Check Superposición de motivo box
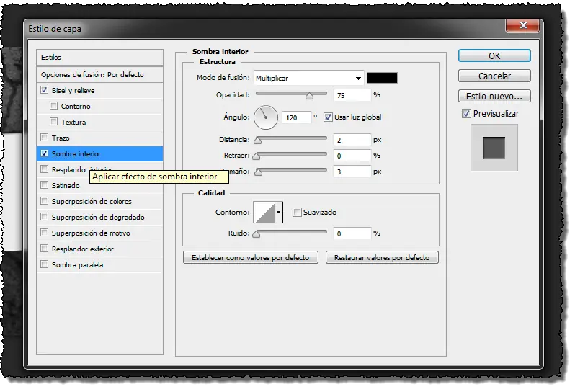575x392 pixels. (x=45, y=233)
